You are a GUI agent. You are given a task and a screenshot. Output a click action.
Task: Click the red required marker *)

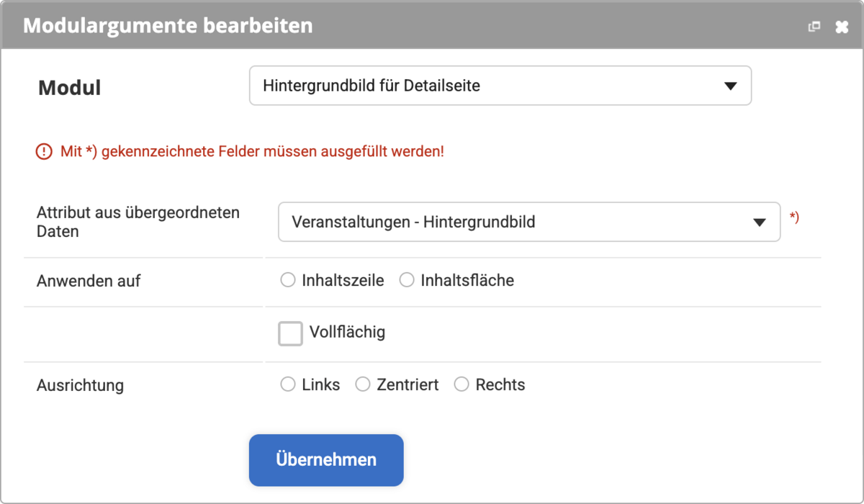pyautogui.click(x=794, y=217)
